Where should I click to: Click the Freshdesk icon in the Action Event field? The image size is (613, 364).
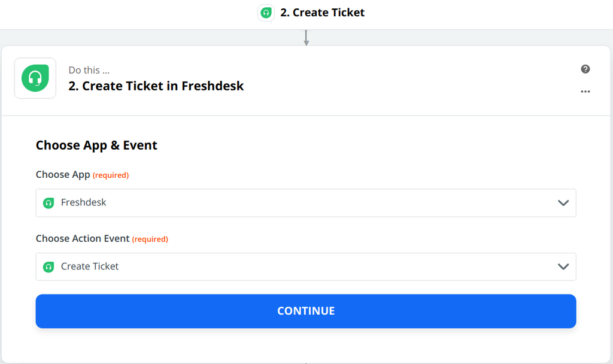click(48, 266)
